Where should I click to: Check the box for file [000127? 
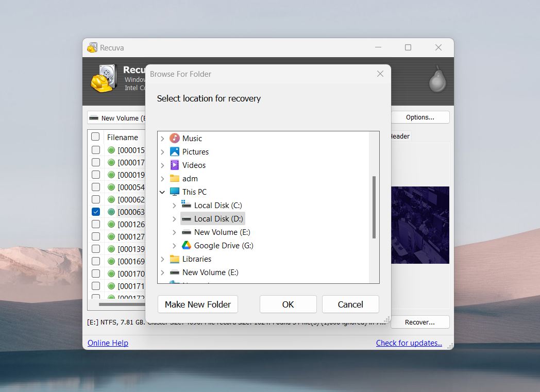[x=96, y=237]
